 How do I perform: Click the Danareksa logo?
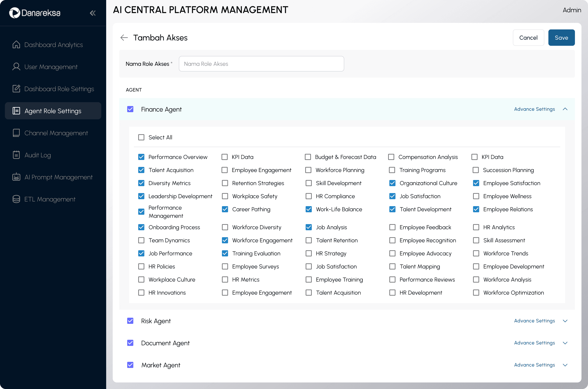click(35, 13)
